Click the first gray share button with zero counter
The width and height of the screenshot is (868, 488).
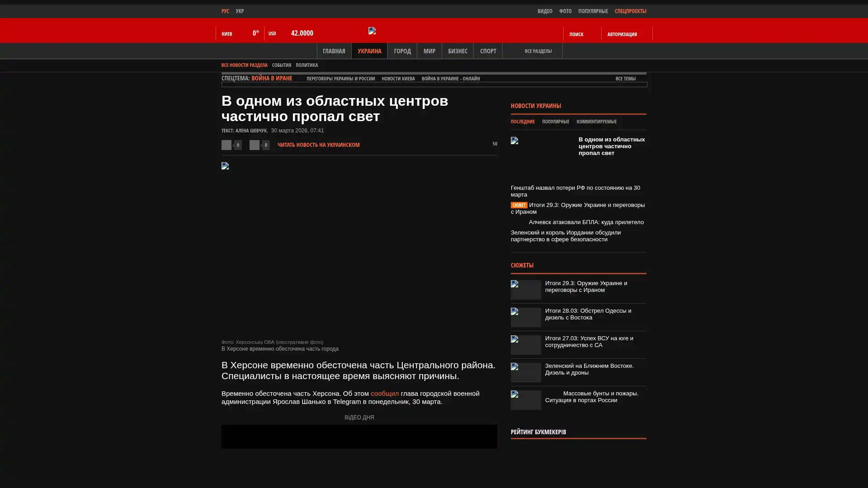tap(226, 145)
